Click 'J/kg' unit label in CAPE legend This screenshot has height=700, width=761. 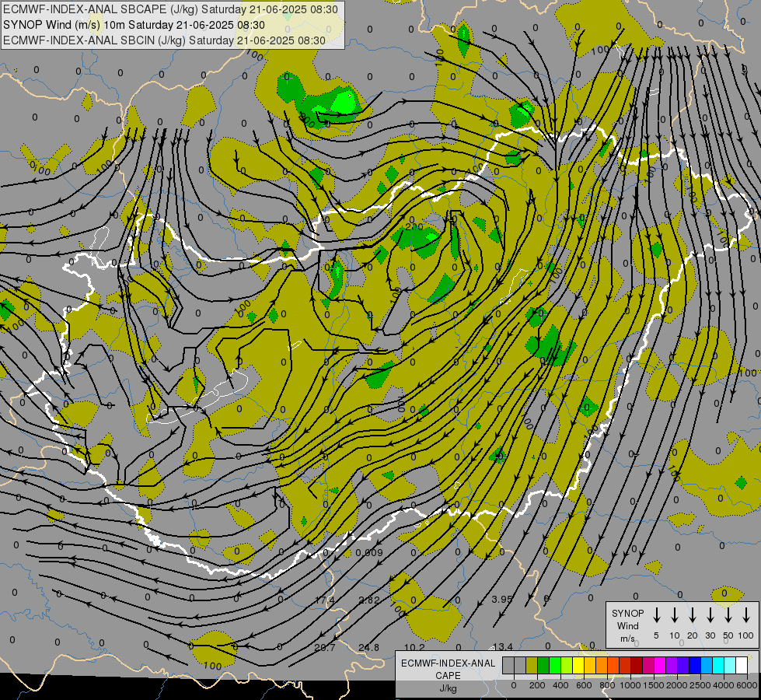coord(448,688)
